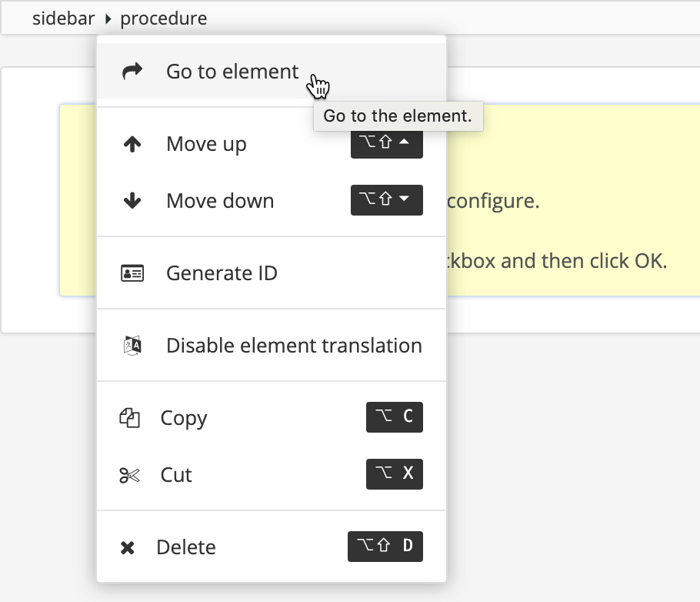Click the Generate ID card icon

132,273
